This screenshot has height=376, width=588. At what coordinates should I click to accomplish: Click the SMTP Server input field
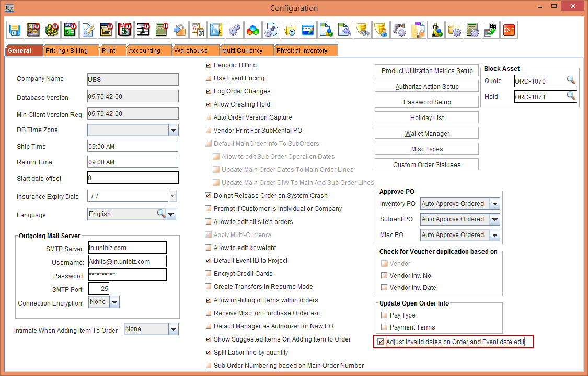pos(127,248)
